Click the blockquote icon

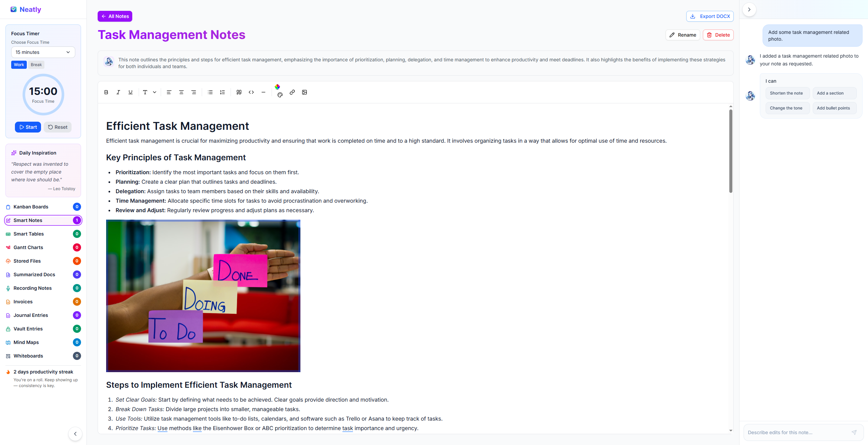click(x=239, y=92)
